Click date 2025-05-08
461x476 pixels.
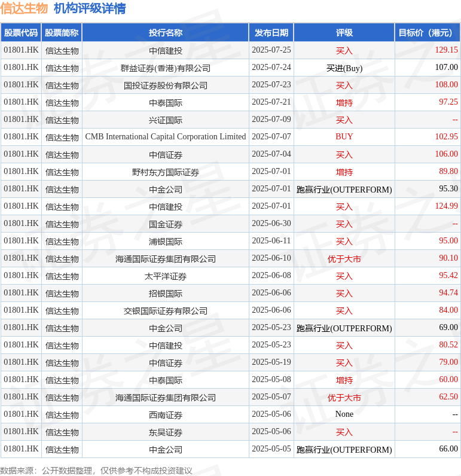point(271,379)
